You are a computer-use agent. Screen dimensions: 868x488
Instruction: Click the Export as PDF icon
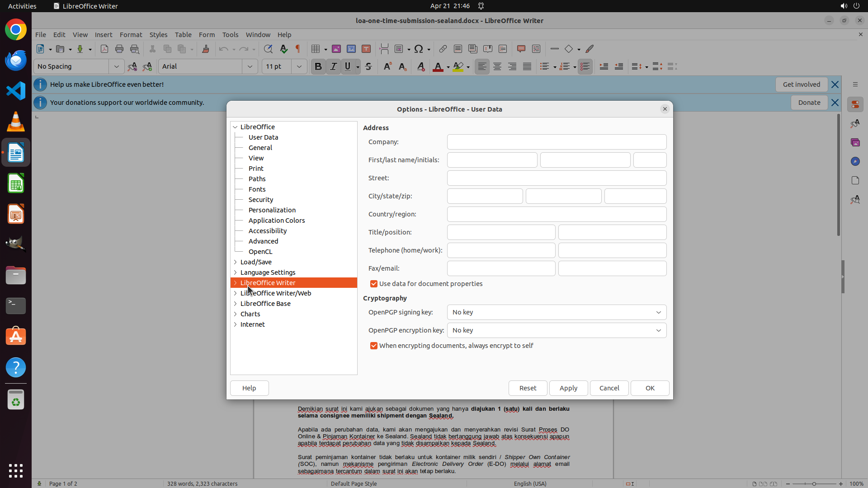click(x=104, y=49)
